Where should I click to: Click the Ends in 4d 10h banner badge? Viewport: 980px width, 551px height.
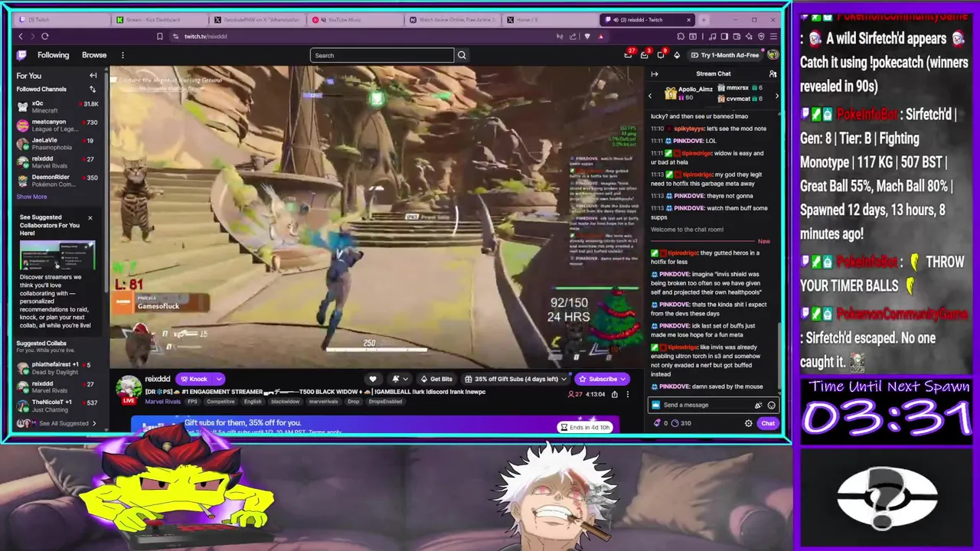[586, 427]
